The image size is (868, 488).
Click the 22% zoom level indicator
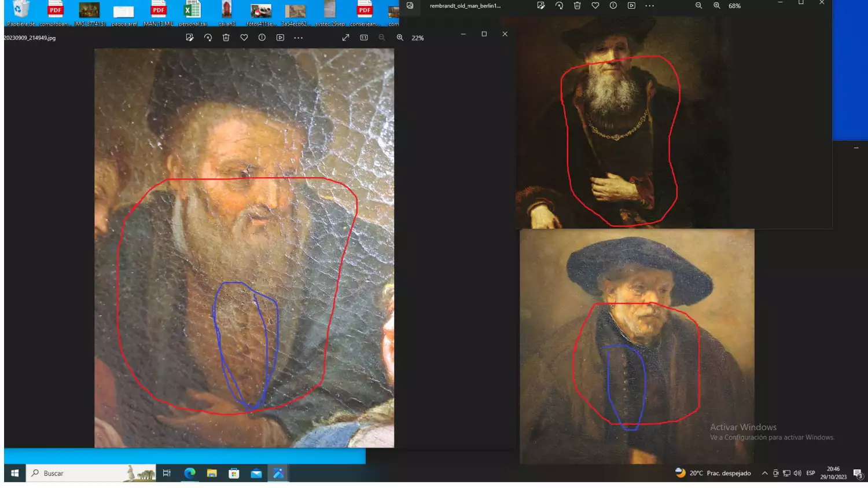(x=418, y=38)
